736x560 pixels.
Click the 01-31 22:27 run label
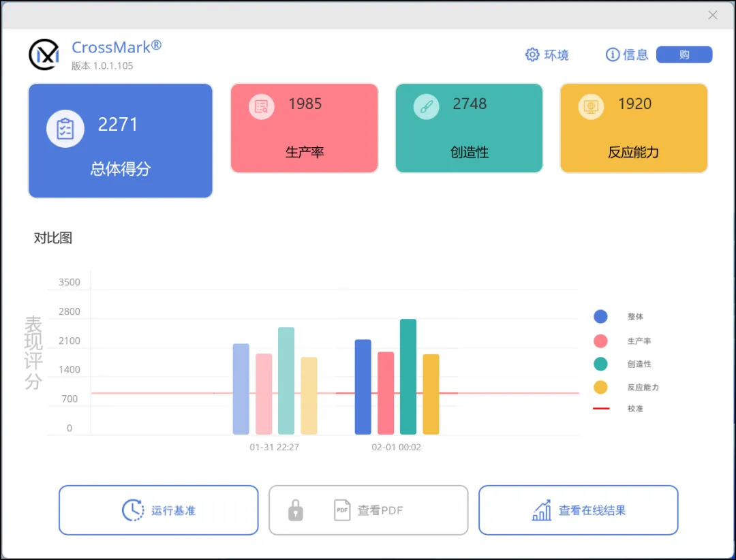point(274,448)
